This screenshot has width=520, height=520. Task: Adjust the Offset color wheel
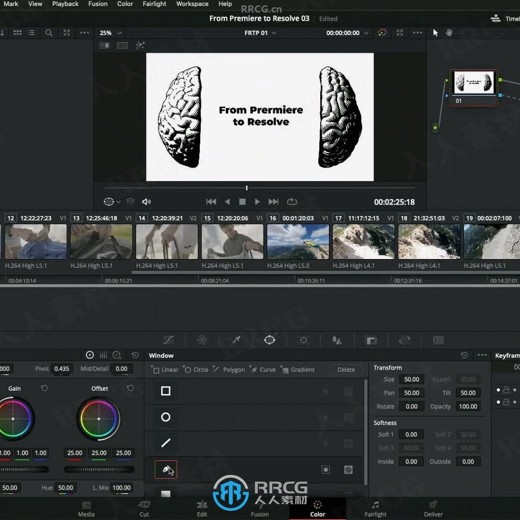99,419
